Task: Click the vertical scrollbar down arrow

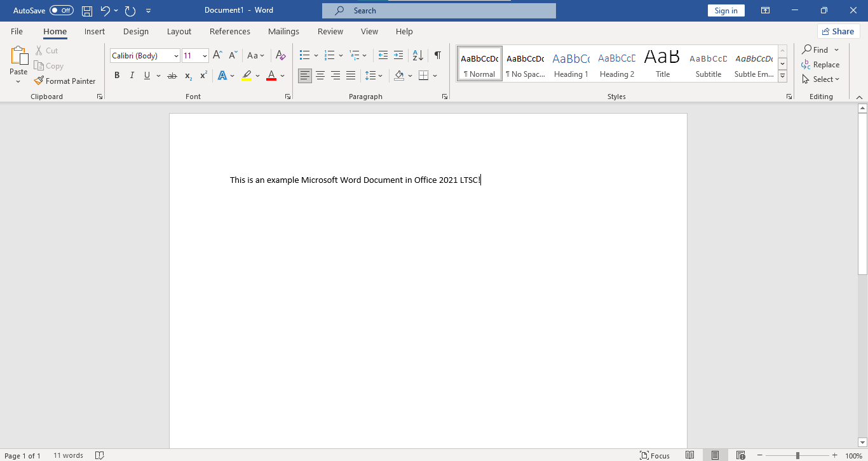Action: pos(862,443)
